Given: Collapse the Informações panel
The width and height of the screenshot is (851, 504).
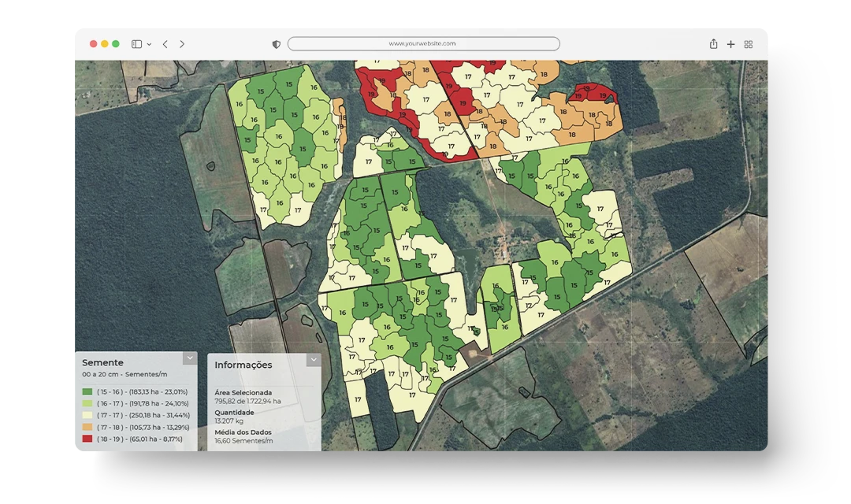Looking at the screenshot, I should tap(314, 360).
